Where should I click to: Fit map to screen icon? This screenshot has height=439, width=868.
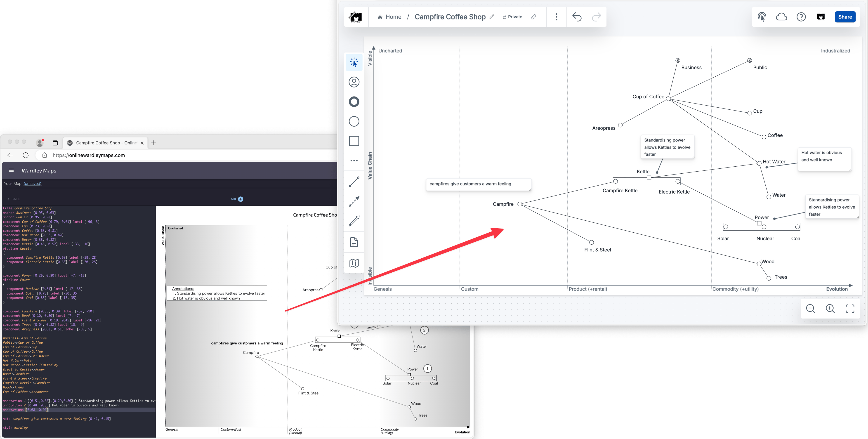click(850, 309)
